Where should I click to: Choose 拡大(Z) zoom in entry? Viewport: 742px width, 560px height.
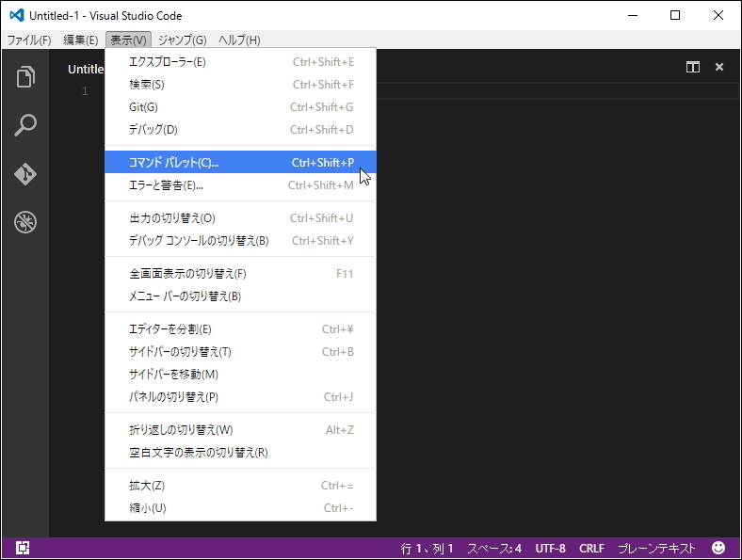pyautogui.click(x=240, y=486)
